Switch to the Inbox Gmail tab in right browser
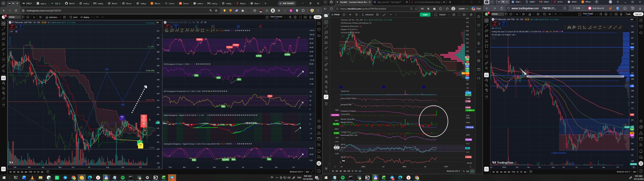This screenshot has width=644, height=181. pos(544,2)
